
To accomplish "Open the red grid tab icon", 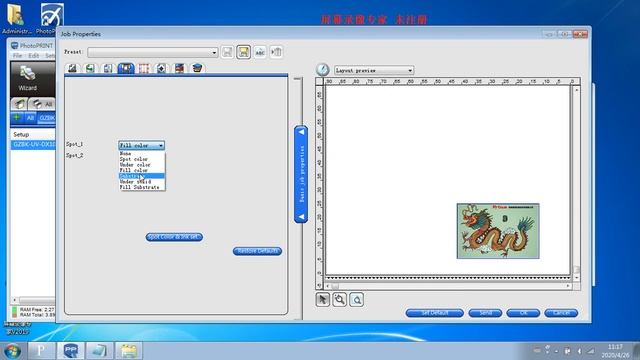I will click(144, 68).
